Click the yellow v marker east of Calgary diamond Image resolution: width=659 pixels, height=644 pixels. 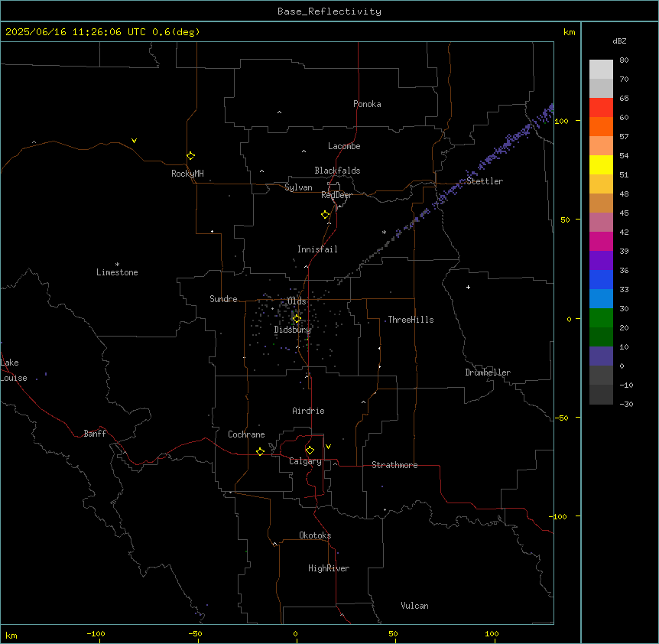(x=328, y=447)
